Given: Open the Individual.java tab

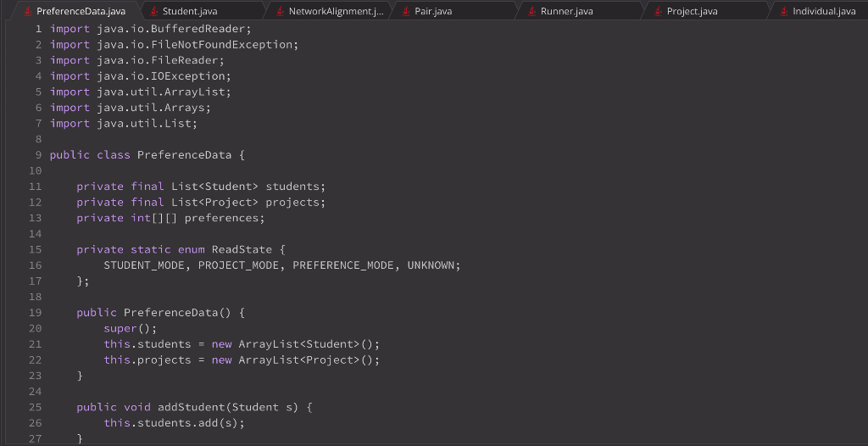Looking at the screenshot, I should (x=820, y=11).
